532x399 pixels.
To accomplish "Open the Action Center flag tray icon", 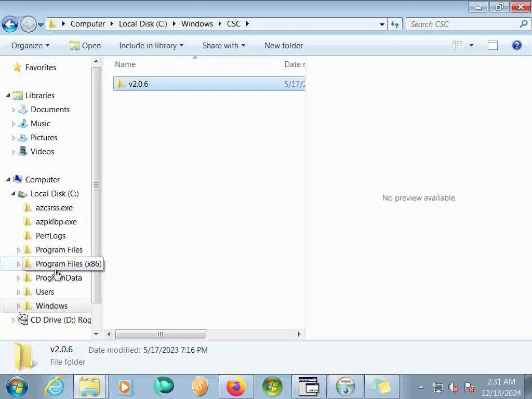I will click(x=469, y=387).
